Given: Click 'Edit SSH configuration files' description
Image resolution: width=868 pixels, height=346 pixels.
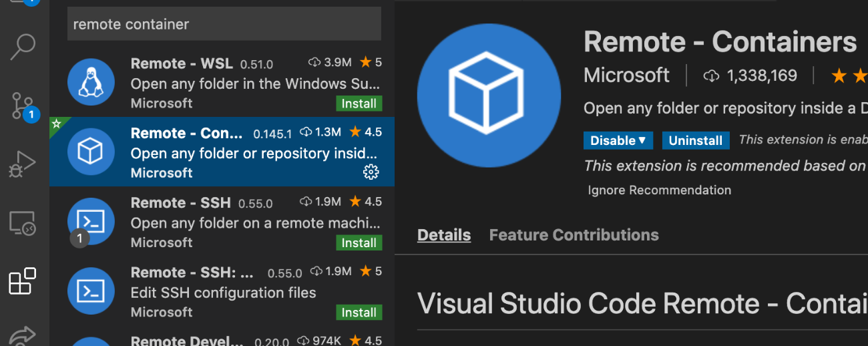Looking at the screenshot, I should [x=223, y=293].
